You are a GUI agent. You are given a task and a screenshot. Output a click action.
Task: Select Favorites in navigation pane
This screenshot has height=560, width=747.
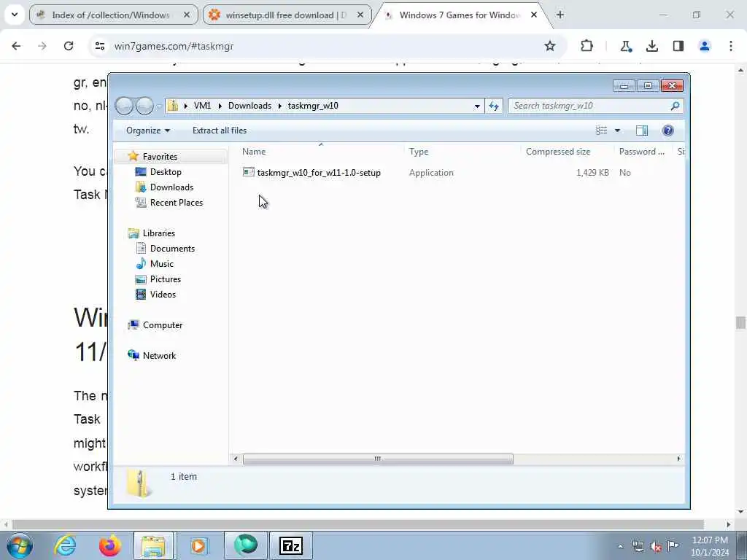point(160,157)
